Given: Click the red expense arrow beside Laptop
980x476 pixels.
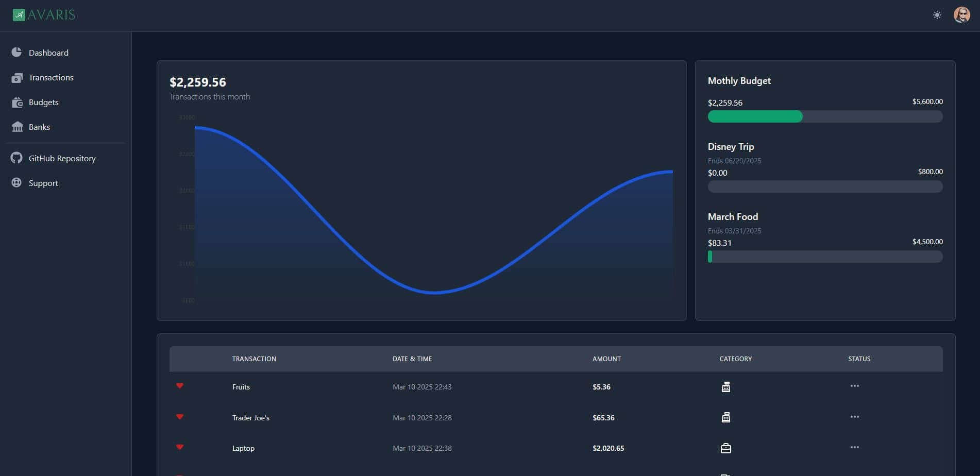Looking at the screenshot, I should (x=180, y=447).
